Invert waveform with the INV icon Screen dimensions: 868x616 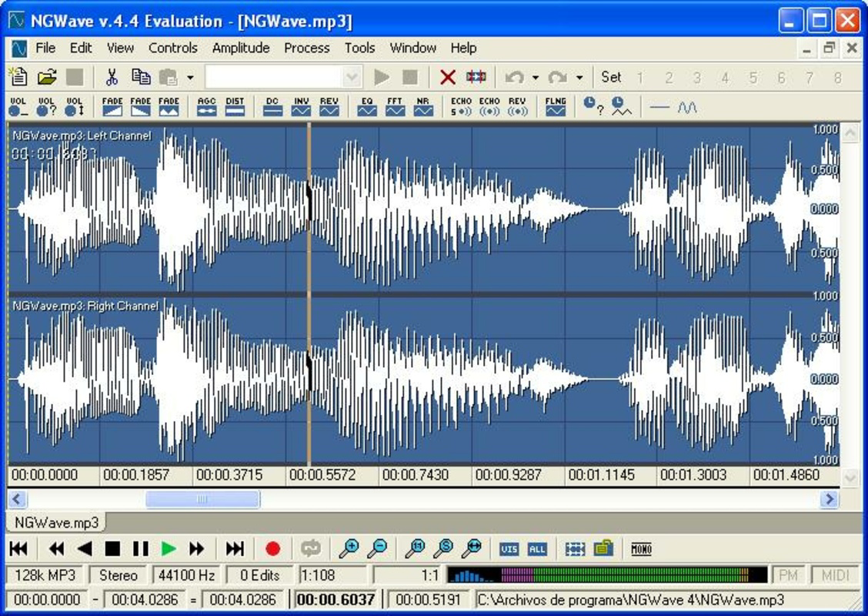(301, 106)
